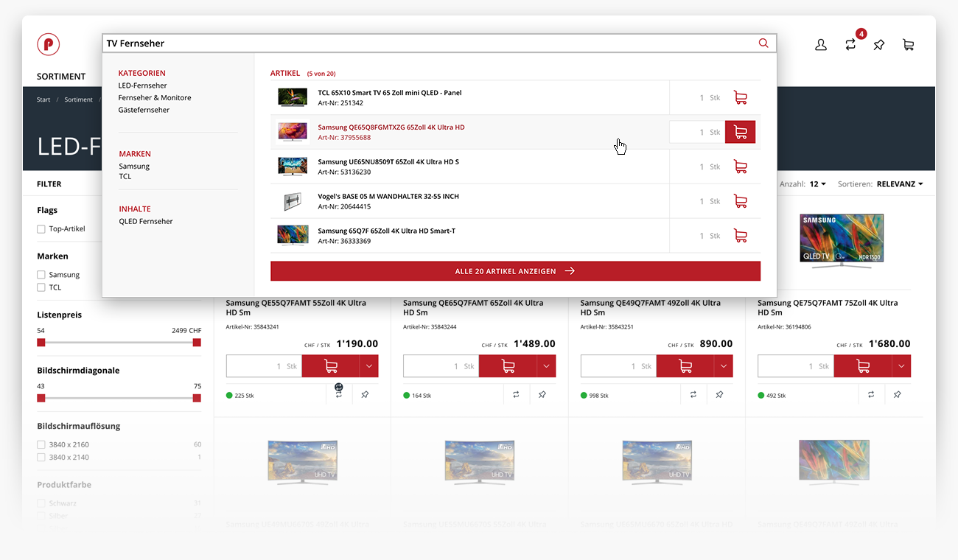Screen dimensions: 958x560
Task: Open the Sortieren RELEVANZ dropdown
Action: click(899, 184)
